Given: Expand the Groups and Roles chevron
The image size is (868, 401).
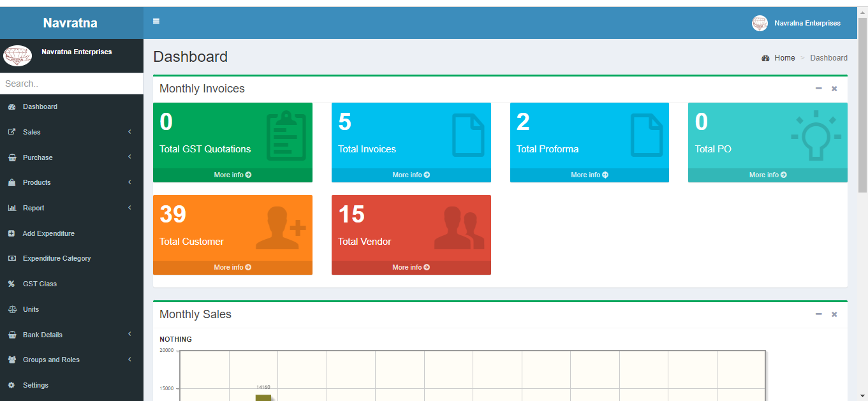Looking at the screenshot, I should [x=129, y=360].
